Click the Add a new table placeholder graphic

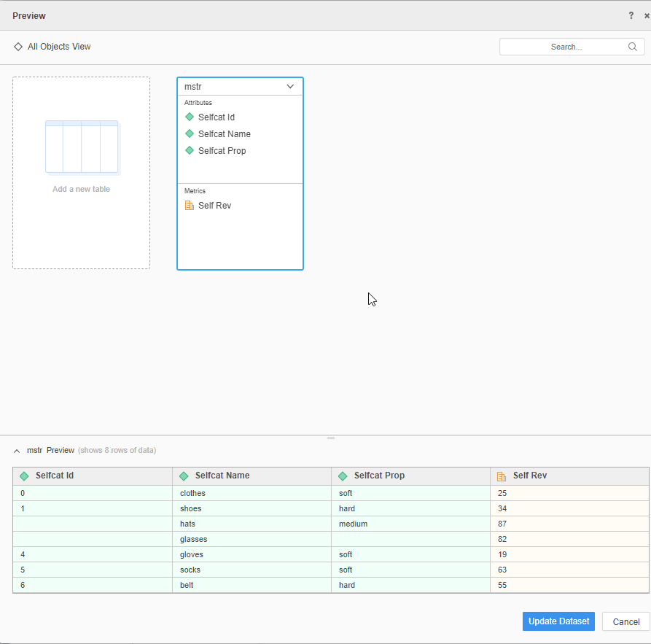[x=82, y=147]
